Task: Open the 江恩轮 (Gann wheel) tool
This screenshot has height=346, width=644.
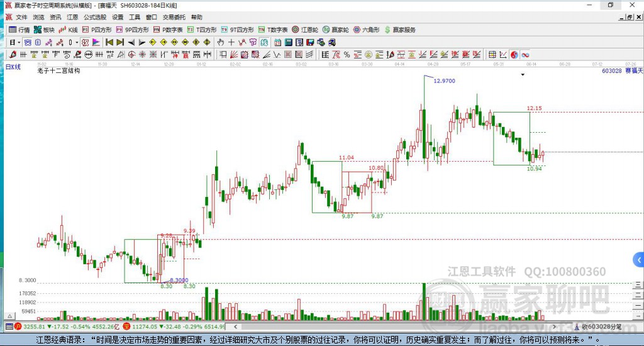Action: click(305, 30)
